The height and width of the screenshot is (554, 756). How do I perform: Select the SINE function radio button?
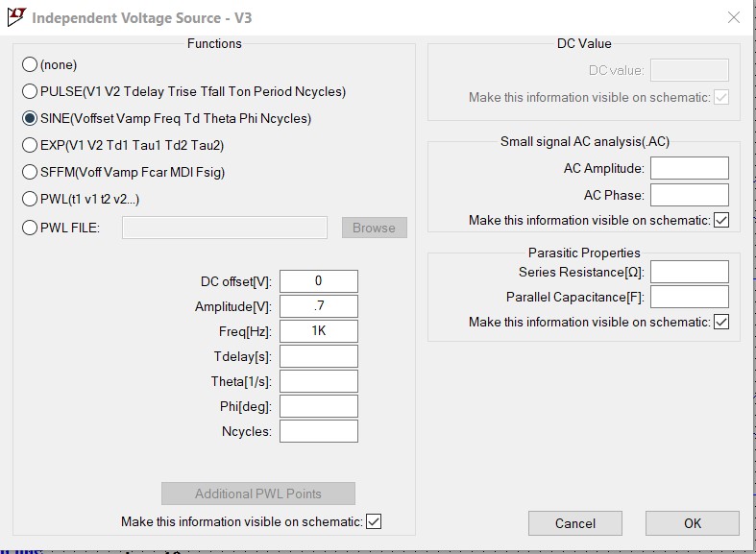tap(30, 118)
